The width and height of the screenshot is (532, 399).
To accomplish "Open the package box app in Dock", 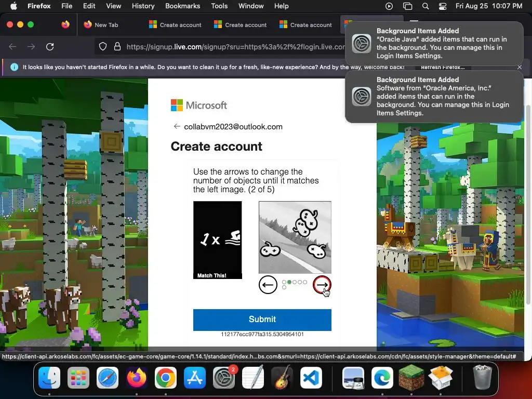I will click(441, 378).
